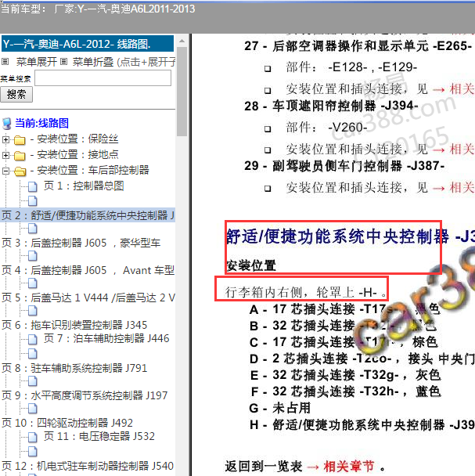Click the open 车后部控制器 folder icon

click(20, 171)
